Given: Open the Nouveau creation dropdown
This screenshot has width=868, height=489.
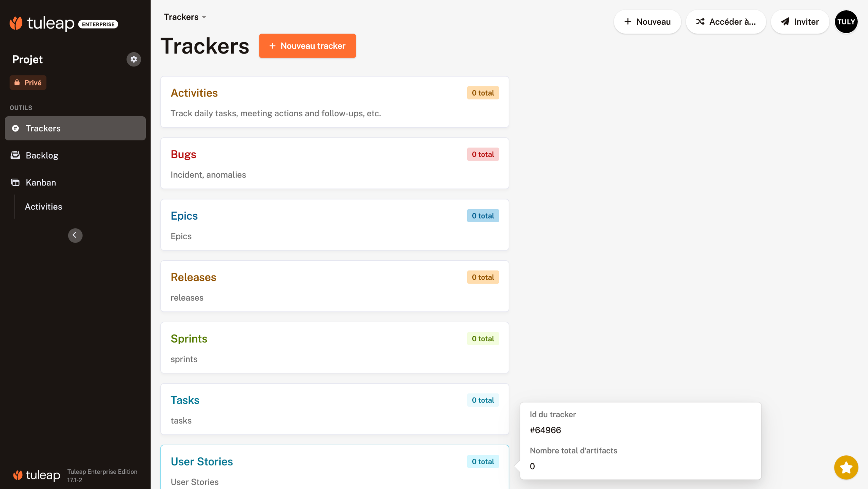Looking at the screenshot, I should coord(647,22).
